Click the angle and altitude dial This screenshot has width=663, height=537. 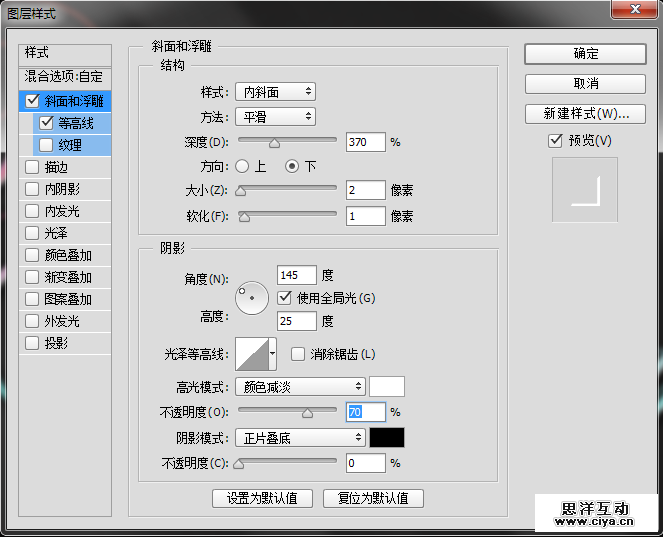pos(252,298)
